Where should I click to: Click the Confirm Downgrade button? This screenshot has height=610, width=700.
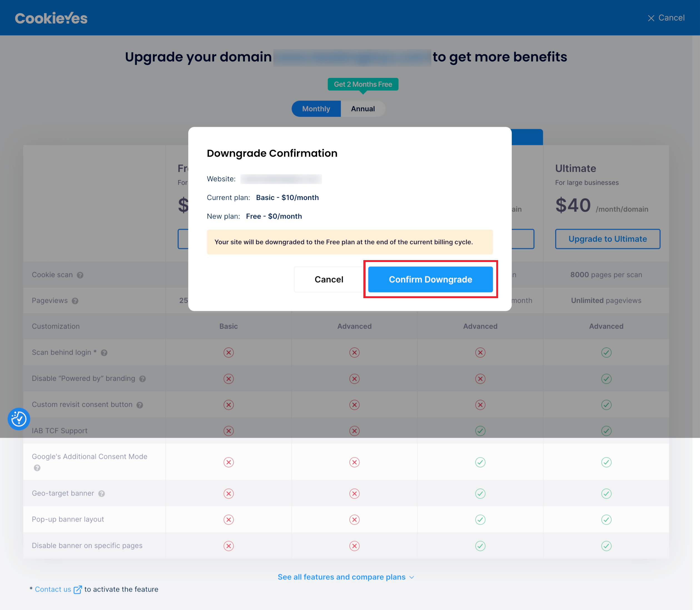point(430,280)
